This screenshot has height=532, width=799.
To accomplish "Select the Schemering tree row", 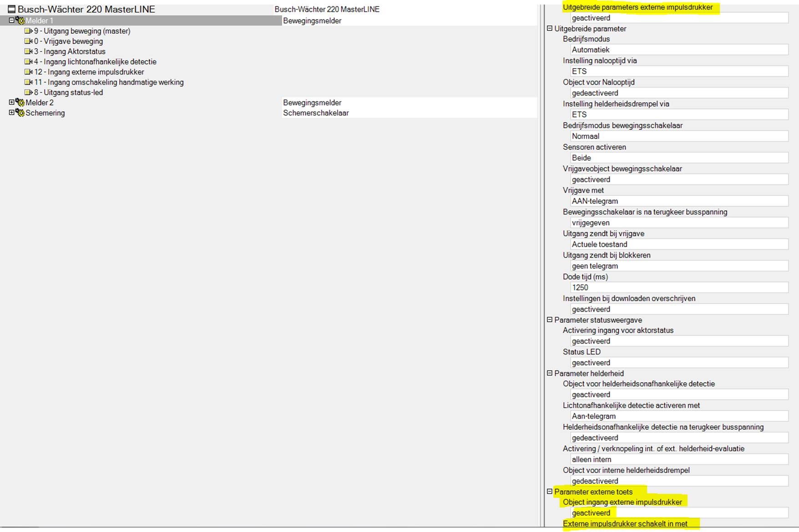I will (45, 112).
